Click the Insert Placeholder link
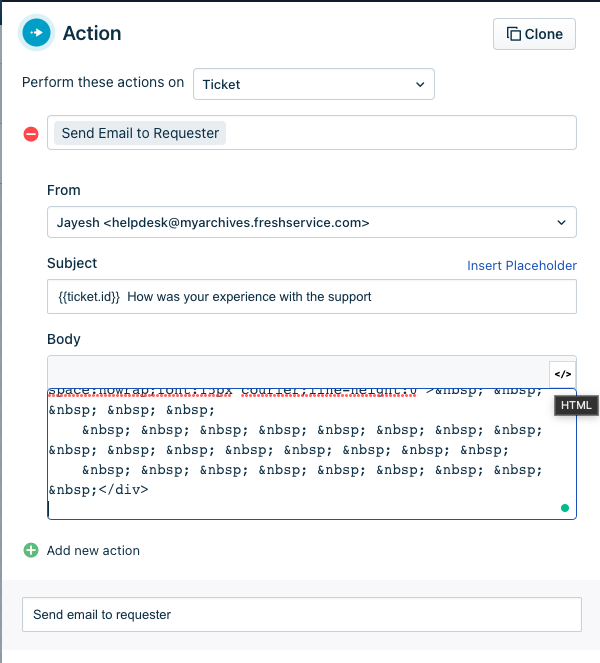Viewport: 600px width, 663px height. [521, 265]
